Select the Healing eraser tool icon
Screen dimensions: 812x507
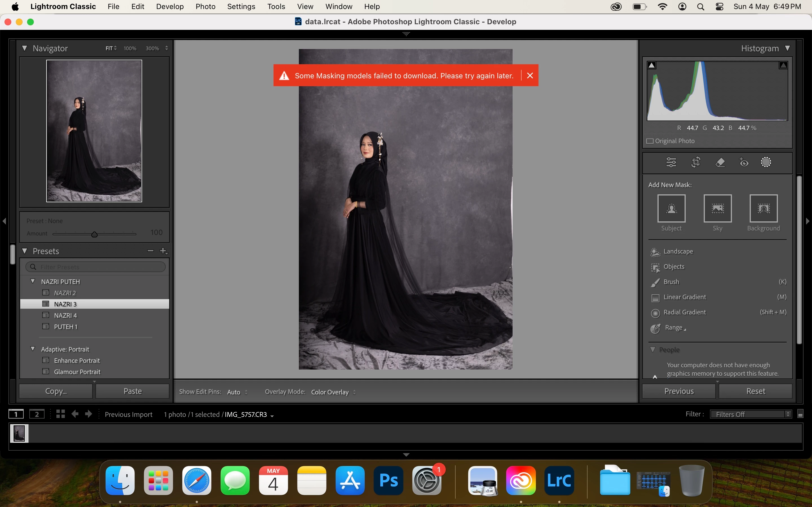[x=720, y=162]
